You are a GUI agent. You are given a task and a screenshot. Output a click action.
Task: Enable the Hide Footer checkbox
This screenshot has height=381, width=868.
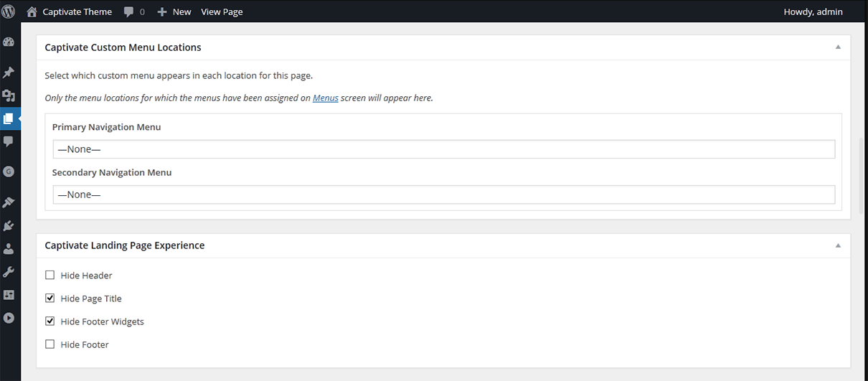pyautogui.click(x=50, y=344)
